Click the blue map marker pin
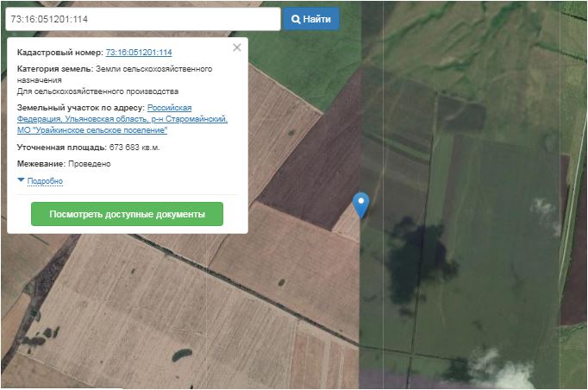588x390 pixels. [x=362, y=204]
